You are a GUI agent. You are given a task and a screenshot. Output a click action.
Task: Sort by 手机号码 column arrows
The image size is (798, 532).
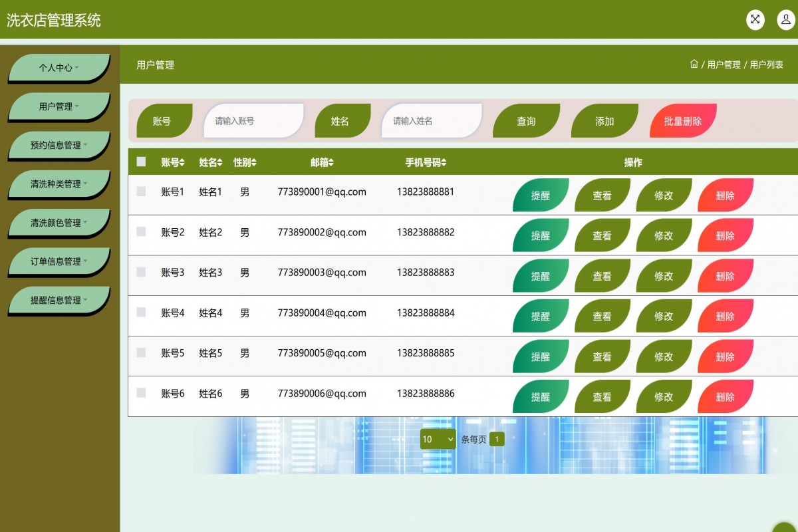click(x=444, y=163)
